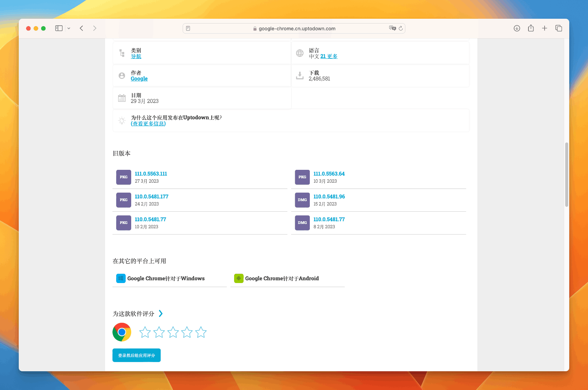The width and height of the screenshot is (588, 390).
Task: Click the category tree icon
Action: (x=122, y=53)
